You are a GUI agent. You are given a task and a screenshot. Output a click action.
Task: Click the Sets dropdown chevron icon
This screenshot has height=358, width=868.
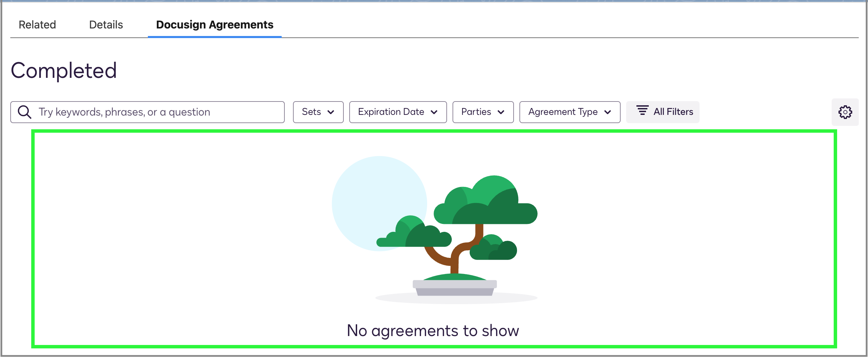pos(331,112)
